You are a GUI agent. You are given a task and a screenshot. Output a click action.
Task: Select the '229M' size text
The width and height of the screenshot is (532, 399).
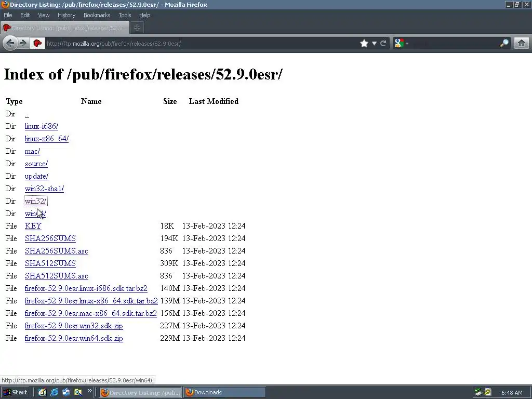pyautogui.click(x=170, y=338)
